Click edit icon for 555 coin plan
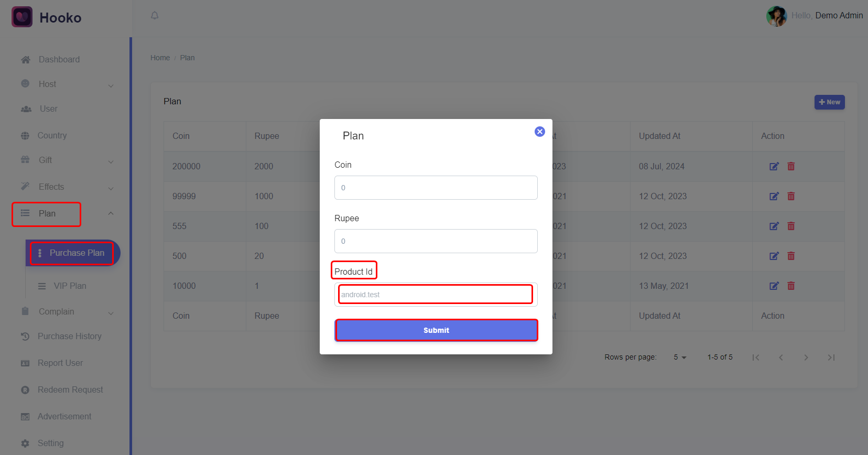The height and width of the screenshot is (455, 868). pyautogui.click(x=774, y=226)
